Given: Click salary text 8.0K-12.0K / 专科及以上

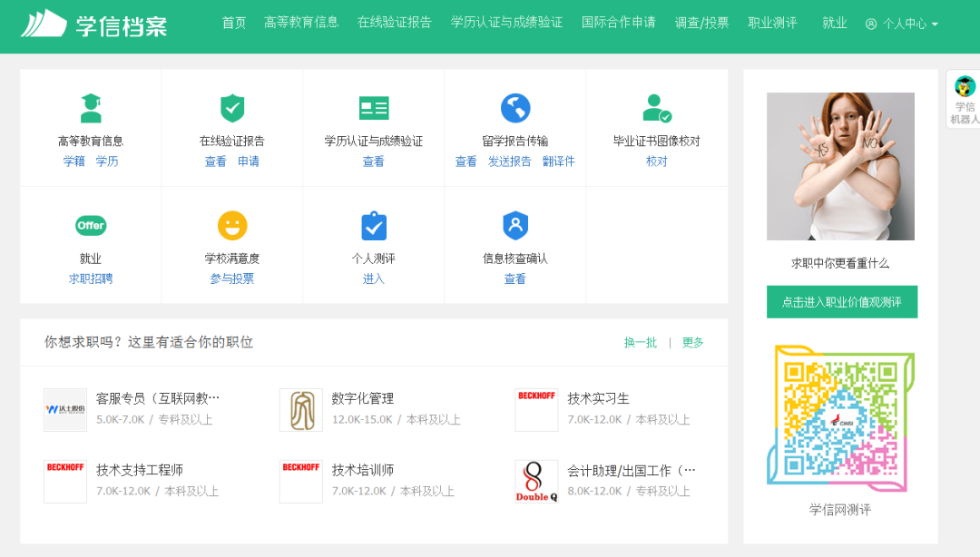Looking at the screenshot, I should tap(629, 492).
